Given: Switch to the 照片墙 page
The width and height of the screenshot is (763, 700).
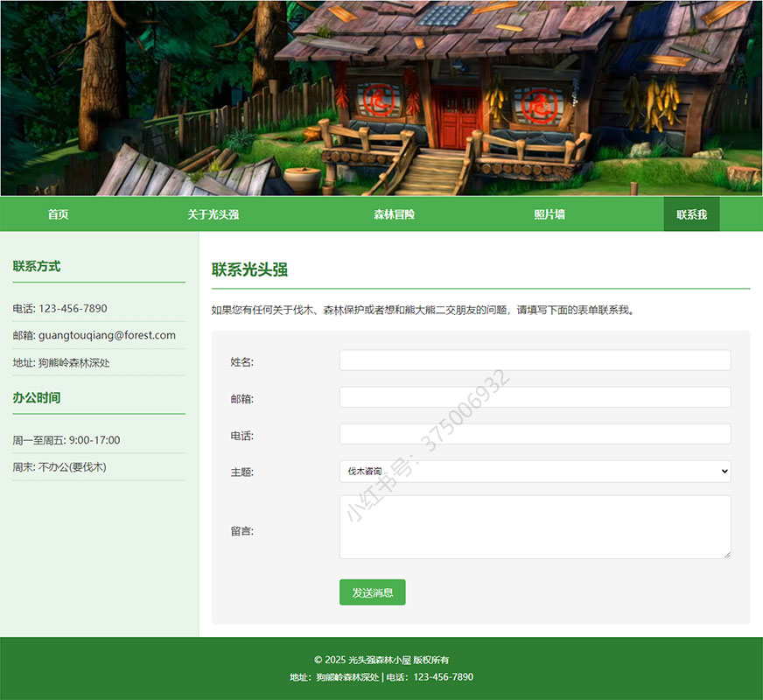Looking at the screenshot, I should 549,214.
